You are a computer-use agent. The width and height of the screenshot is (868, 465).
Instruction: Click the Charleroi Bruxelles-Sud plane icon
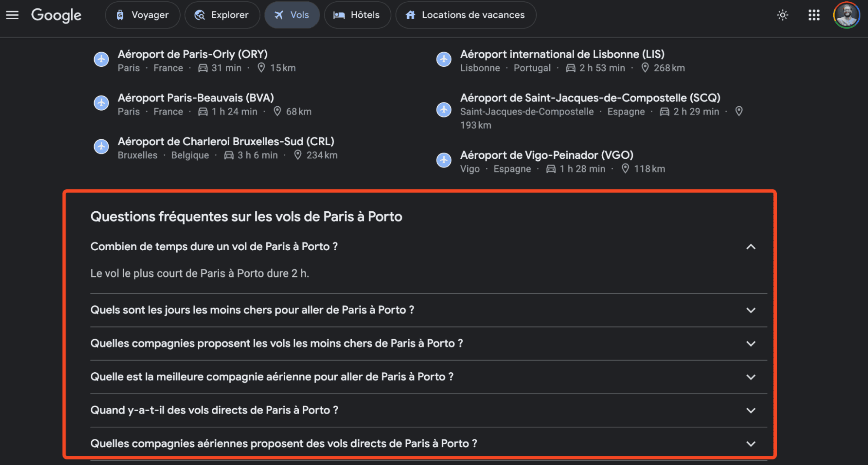pyautogui.click(x=101, y=147)
